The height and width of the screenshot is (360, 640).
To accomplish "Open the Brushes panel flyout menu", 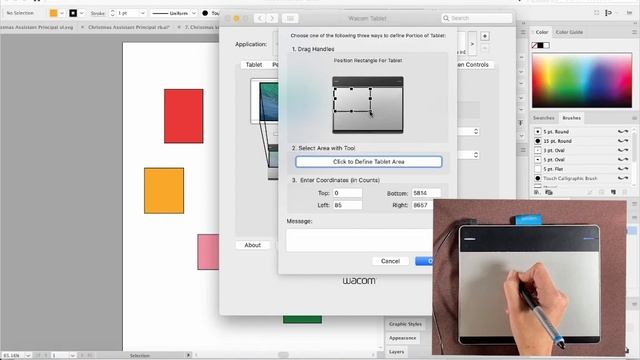I will tap(634, 118).
